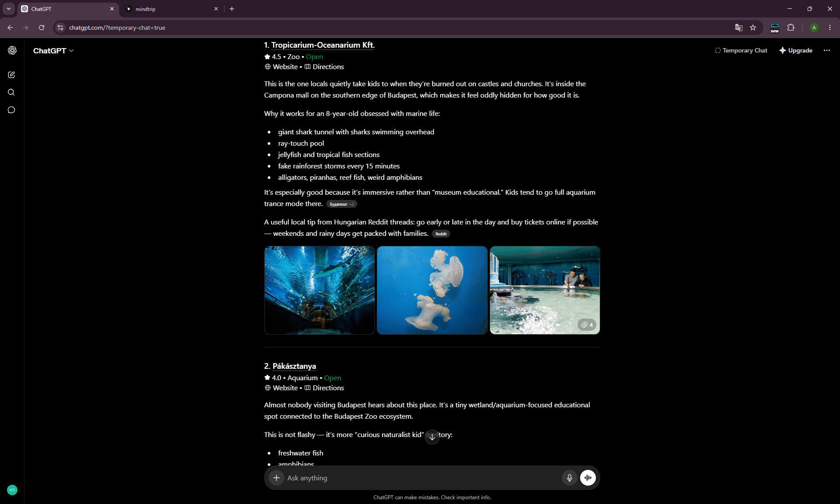Start voice mode with the waveform button
This screenshot has height=504, width=840.
point(588,478)
